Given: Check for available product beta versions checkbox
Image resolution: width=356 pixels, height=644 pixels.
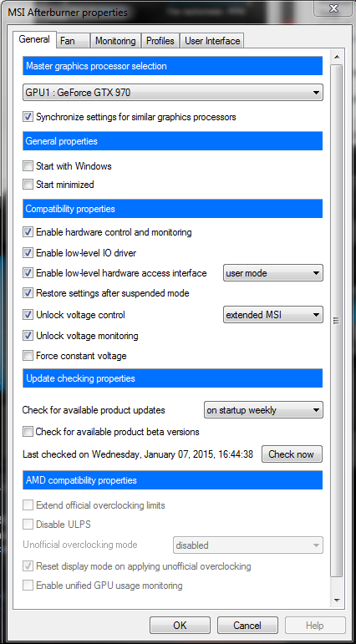Looking at the screenshot, I should point(28,432).
